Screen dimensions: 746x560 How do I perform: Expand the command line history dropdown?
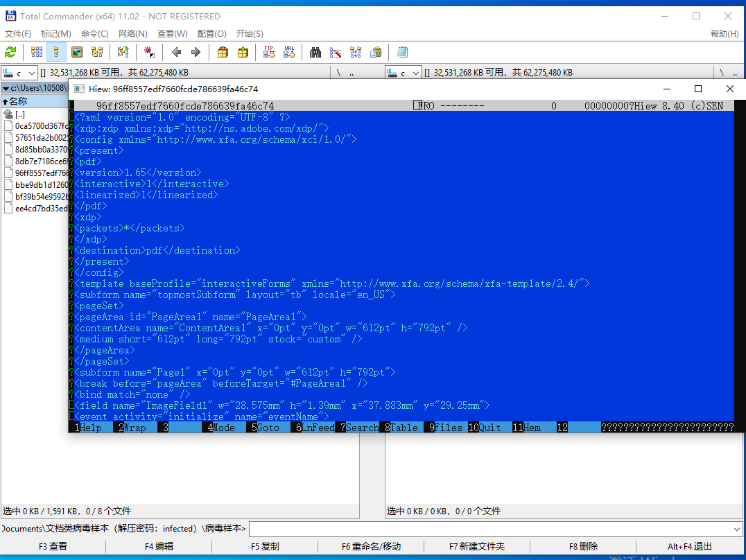(736, 529)
